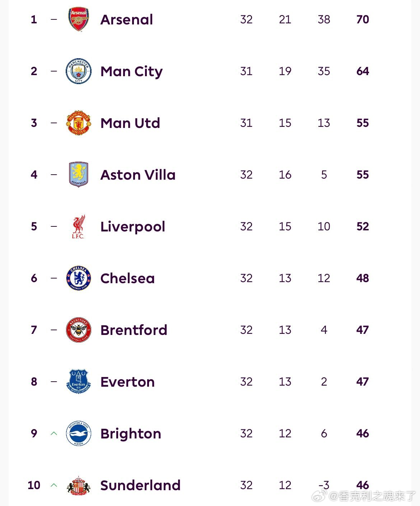The image size is (420, 506).
Task: Open the Brentford team name link
Action: (x=134, y=330)
